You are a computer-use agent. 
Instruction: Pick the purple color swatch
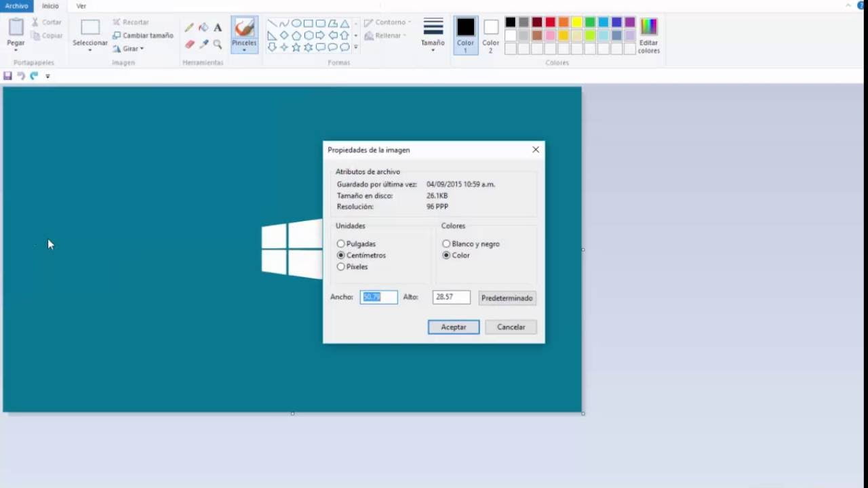(x=630, y=22)
